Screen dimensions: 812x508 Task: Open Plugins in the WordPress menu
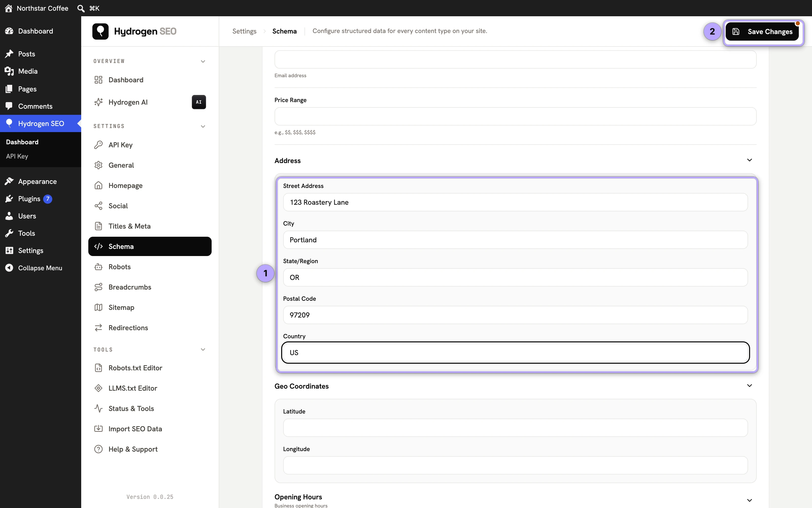coord(41,199)
